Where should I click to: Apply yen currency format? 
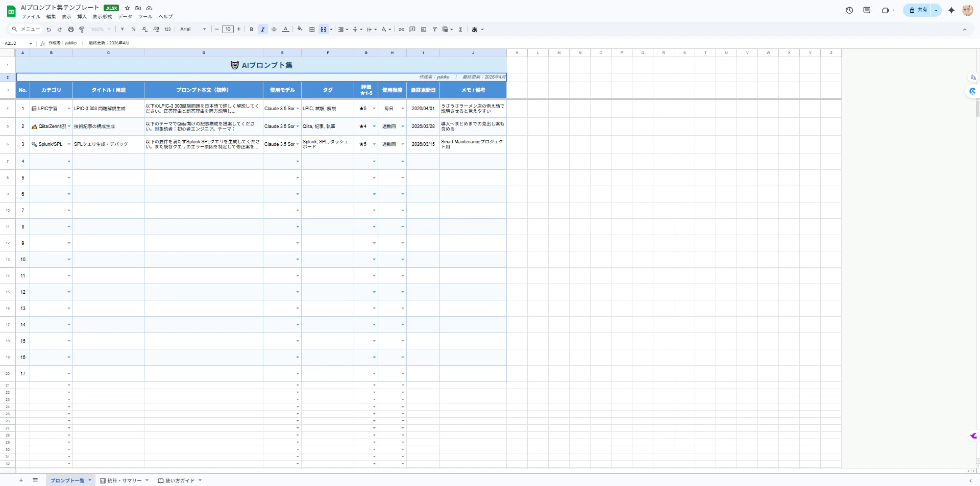[x=122, y=30]
